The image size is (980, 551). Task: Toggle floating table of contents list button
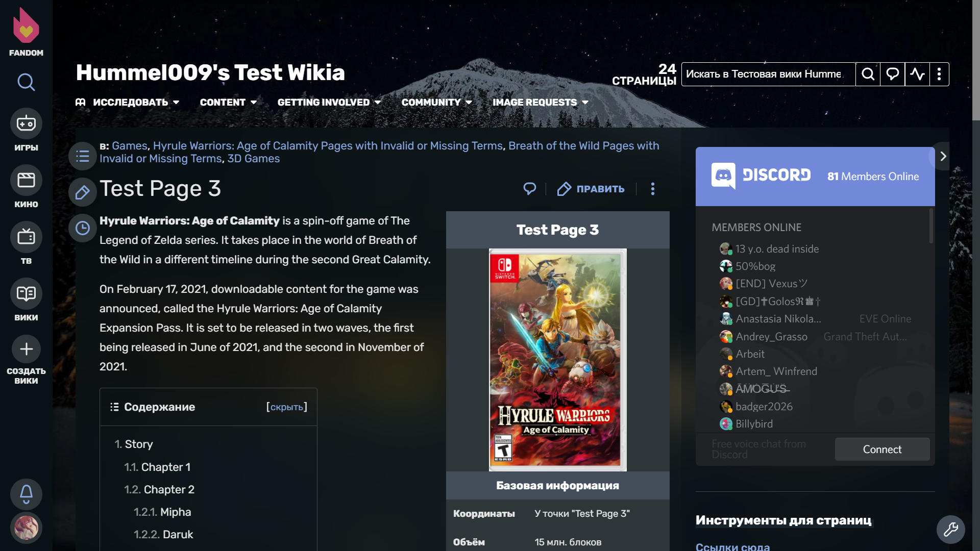point(83,157)
